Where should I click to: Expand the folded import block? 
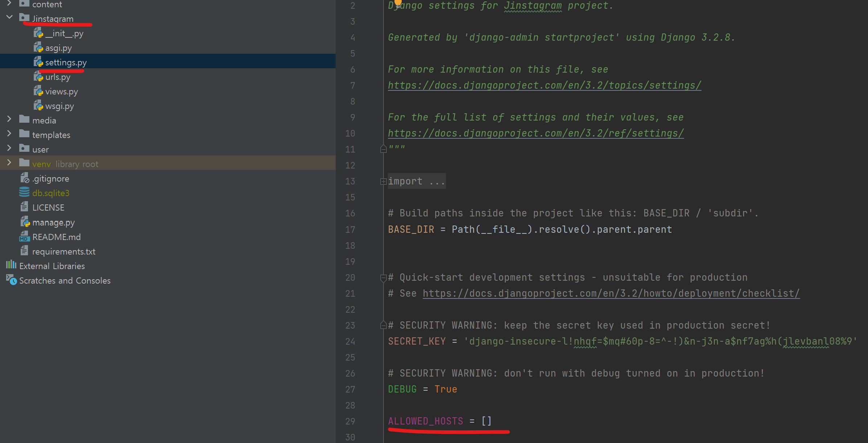click(383, 181)
